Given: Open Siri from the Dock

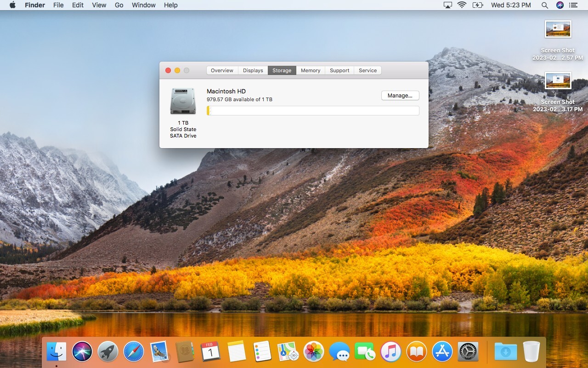Looking at the screenshot, I should tap(82, 352).
